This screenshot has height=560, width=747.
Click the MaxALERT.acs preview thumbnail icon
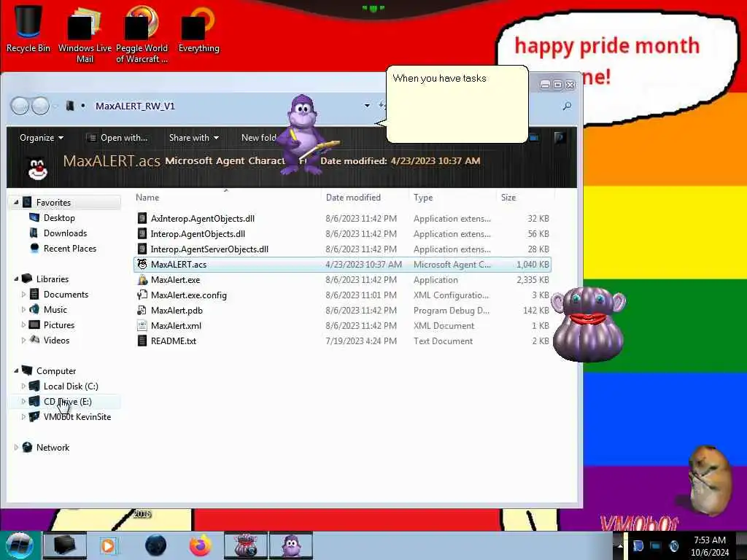[x=38, y=168]
